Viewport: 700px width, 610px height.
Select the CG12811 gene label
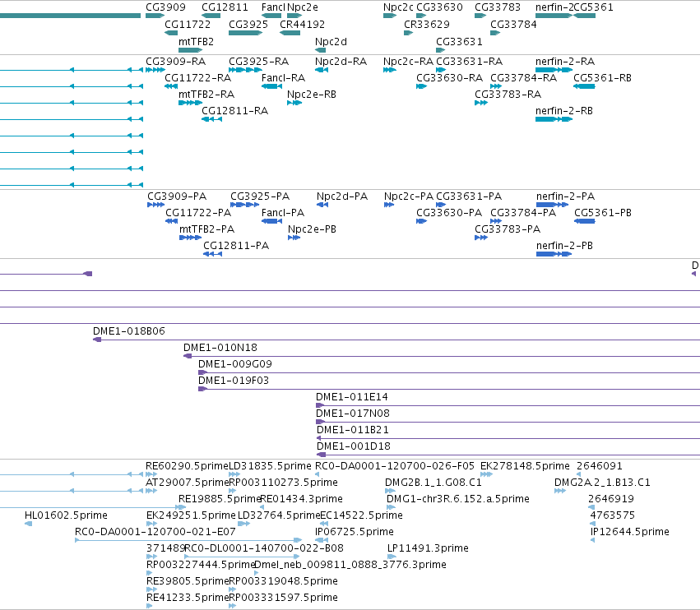[x=225, y=7]
